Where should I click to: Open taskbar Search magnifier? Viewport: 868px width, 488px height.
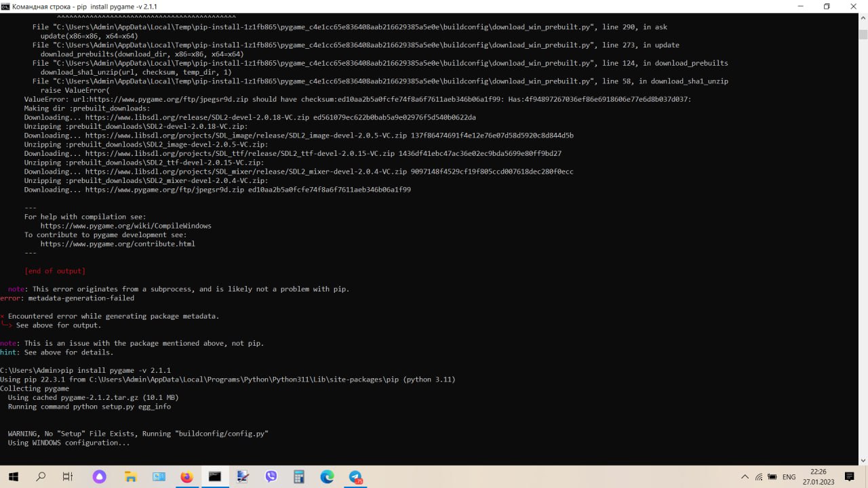click(x=41, y=476)
